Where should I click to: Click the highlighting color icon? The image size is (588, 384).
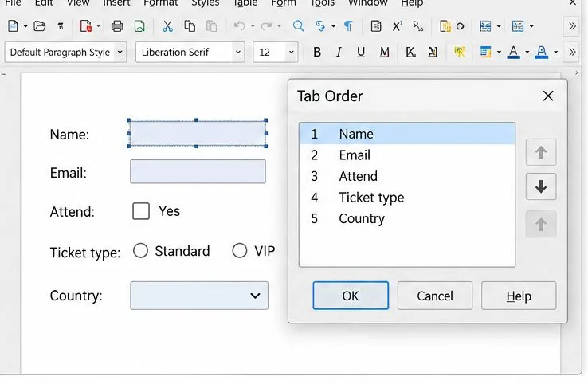tap(542, 52)
